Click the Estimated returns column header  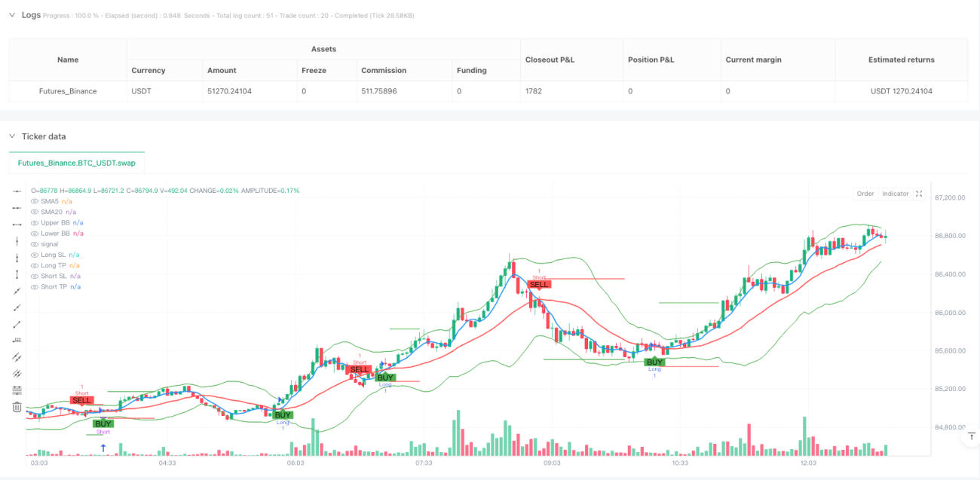point(901,60)
